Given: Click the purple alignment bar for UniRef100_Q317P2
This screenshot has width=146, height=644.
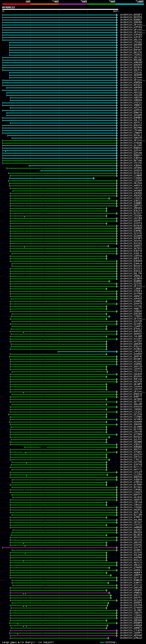Looking at the screenshot, I should 60,548.
